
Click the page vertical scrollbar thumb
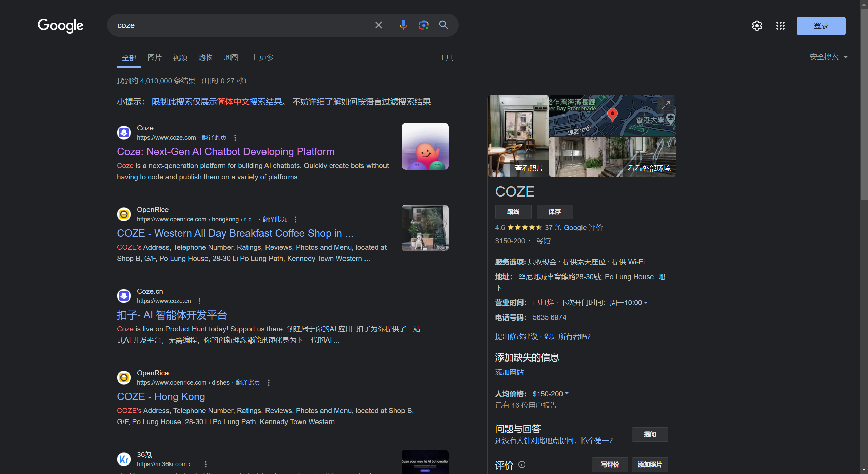[x=864, y=105]
